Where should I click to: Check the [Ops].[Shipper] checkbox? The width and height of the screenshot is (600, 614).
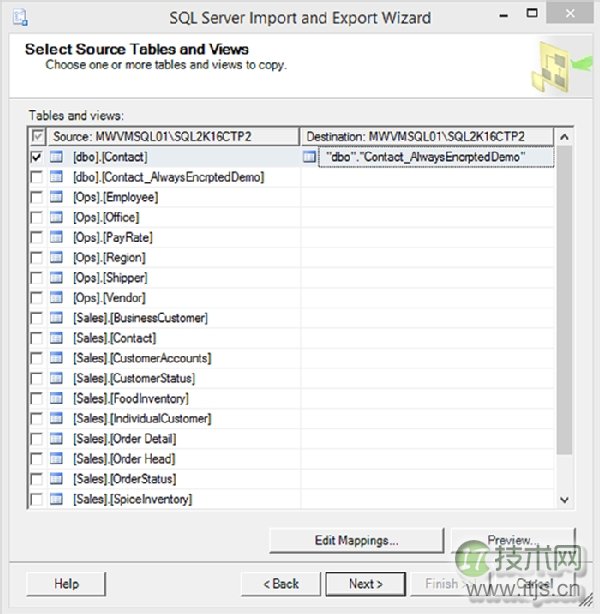(x=36, y=278)
